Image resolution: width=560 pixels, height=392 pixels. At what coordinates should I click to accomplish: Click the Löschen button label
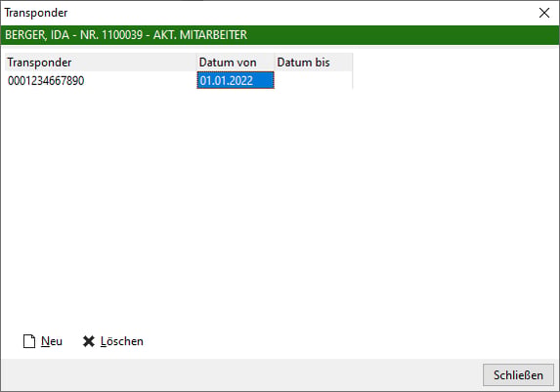click(122, 341)
